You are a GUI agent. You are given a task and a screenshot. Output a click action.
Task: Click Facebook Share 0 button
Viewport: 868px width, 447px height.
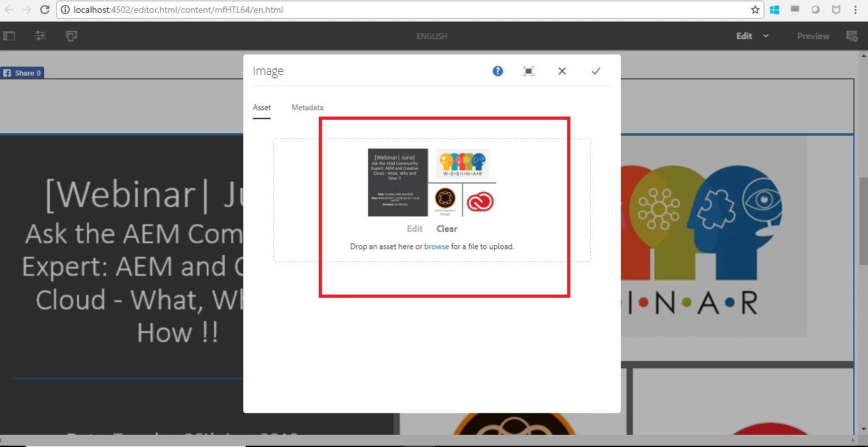pos(22,73)
